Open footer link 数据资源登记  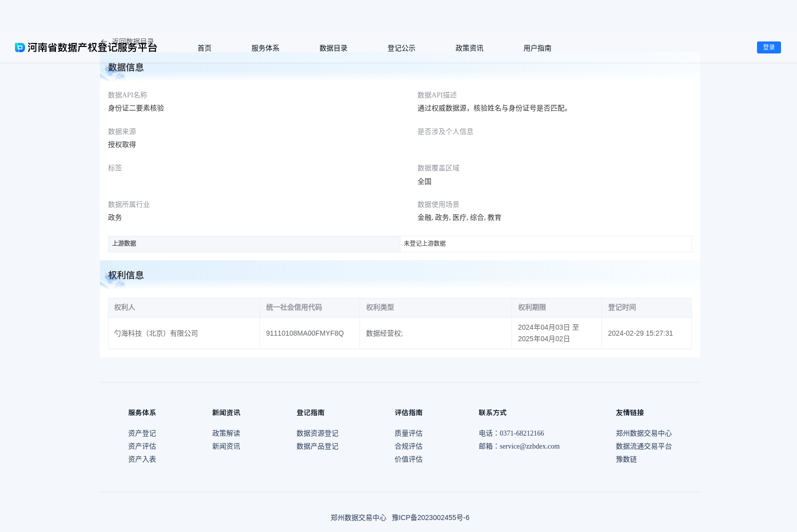[317, 433]
